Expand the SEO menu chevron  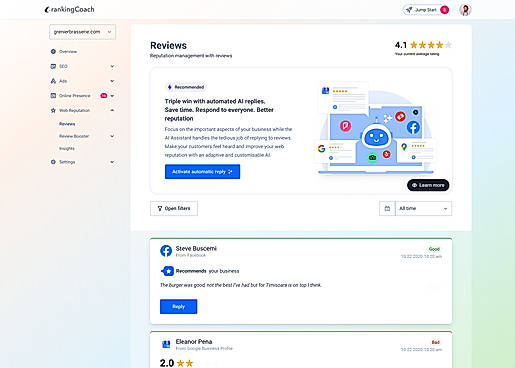click(x=112, y=66)
